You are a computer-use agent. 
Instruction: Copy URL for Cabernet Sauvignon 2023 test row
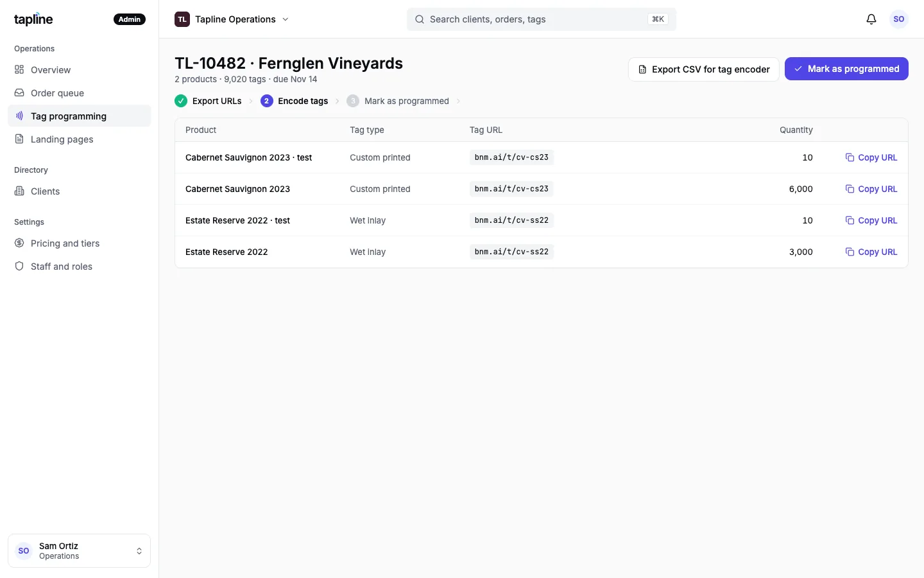(871, 157)
